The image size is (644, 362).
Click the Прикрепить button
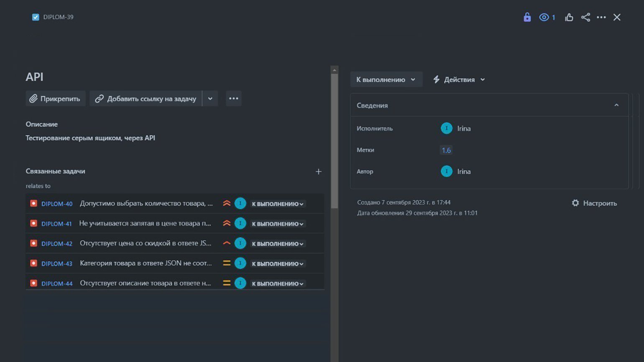(x=55, y=99)
